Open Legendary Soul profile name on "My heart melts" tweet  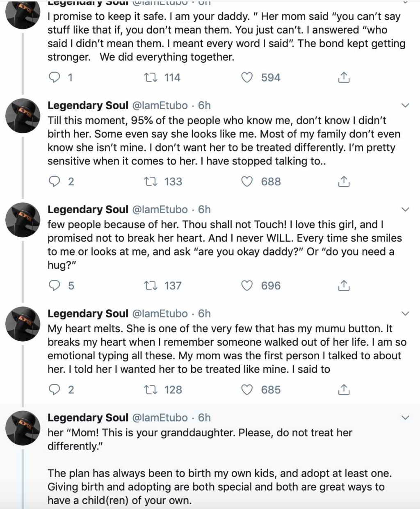88,314
